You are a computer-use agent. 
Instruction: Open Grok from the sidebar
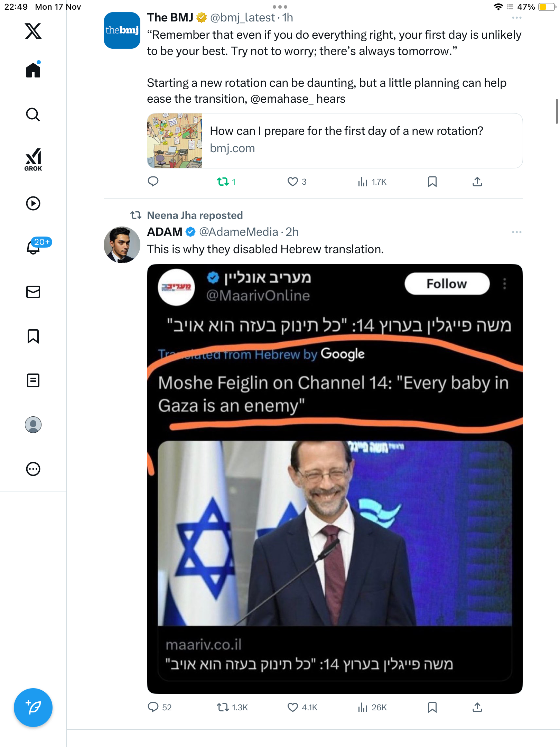point(33,159)
